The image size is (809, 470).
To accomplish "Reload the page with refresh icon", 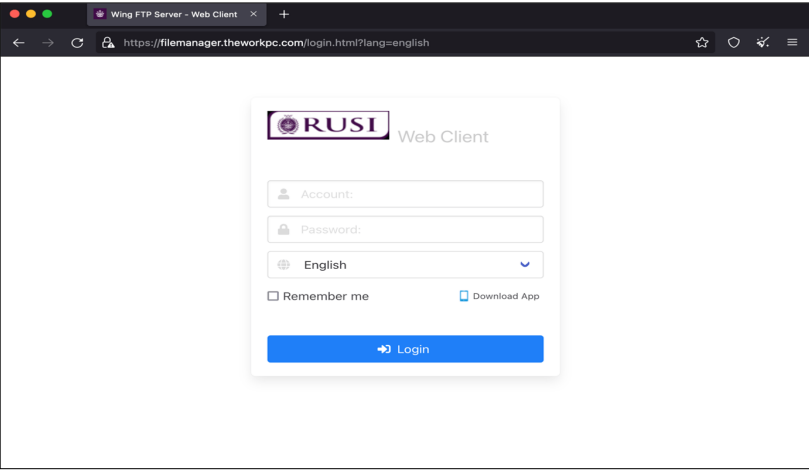I will point(77,43).
